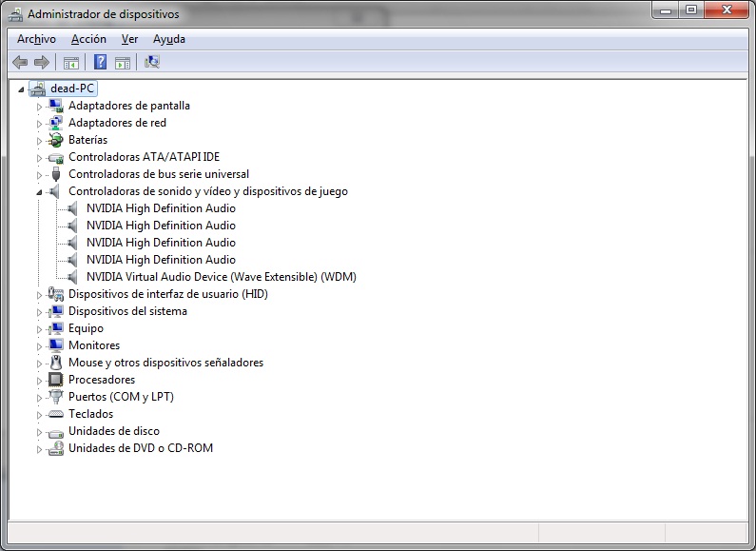Image resolution: width=756 pixels, height=551 pixels.
Task: Click the scan for hardware changes icon
Action: click(152, 62)
